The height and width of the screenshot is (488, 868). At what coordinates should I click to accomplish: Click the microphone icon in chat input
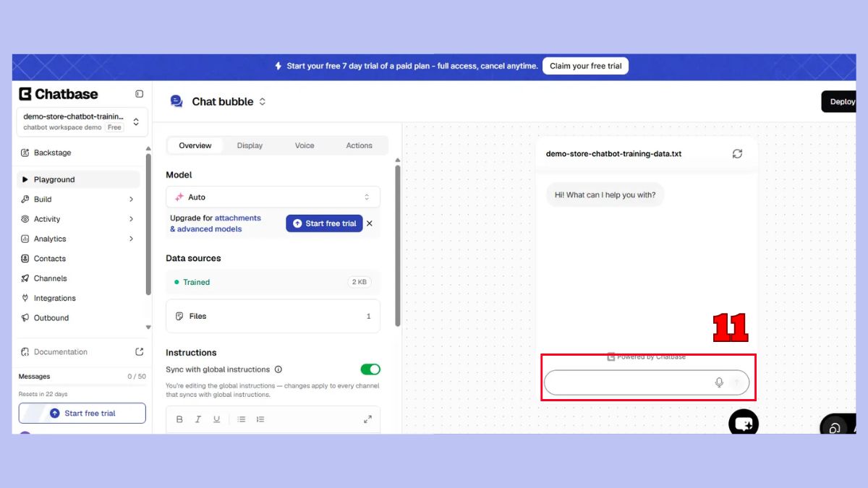pyautogui.click(x=719, y=382)
